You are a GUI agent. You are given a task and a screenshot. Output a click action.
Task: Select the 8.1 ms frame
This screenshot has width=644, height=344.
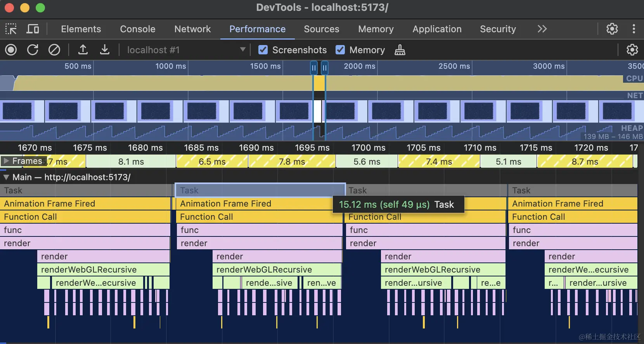pyautogui.click(x=131, y=162)
